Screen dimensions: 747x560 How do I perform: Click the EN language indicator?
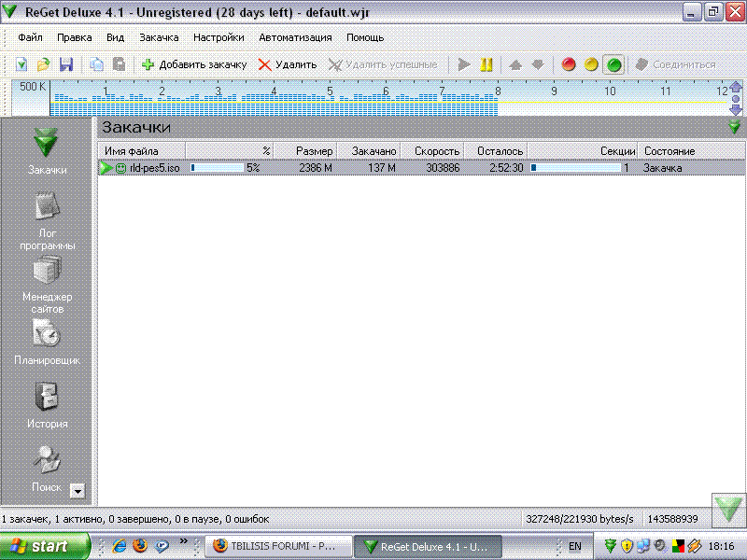click(574, 546)
